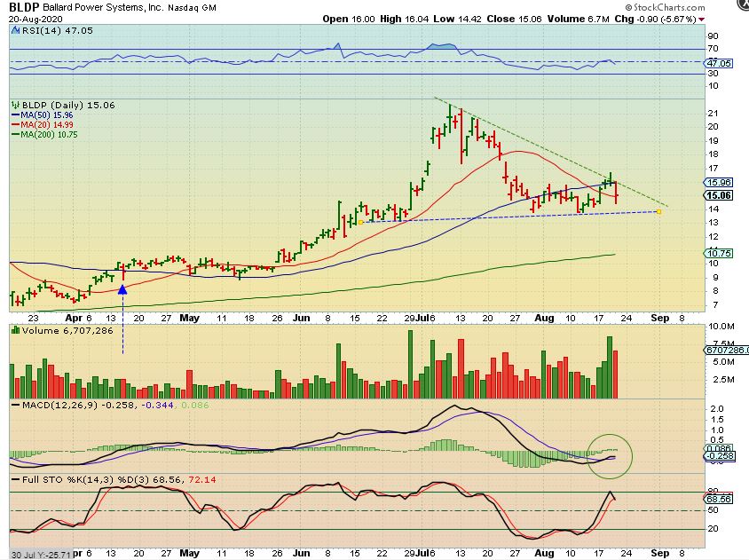Click the 10.0M label on volume axis
Viewport: 749px width, 560px height.
(x=721, y=327)
